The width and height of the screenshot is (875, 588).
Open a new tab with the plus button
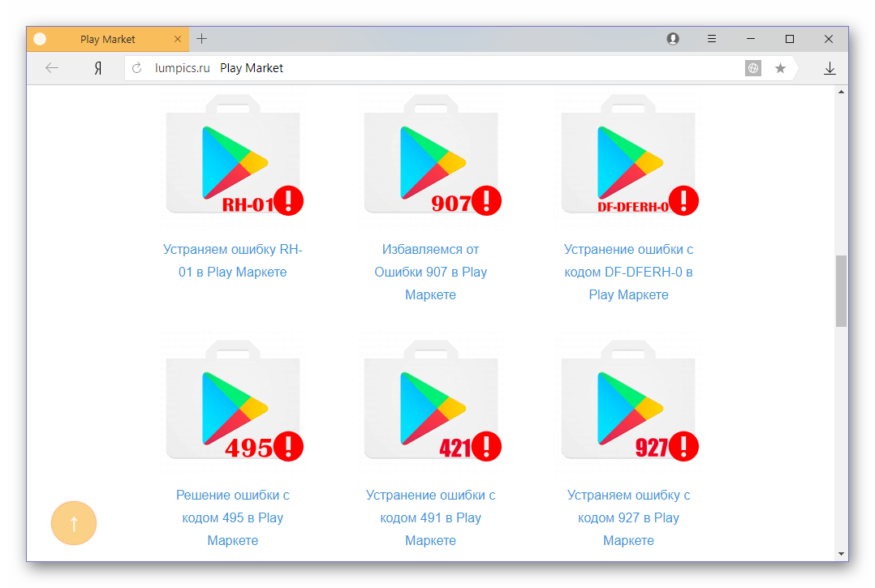pos(201,38)
